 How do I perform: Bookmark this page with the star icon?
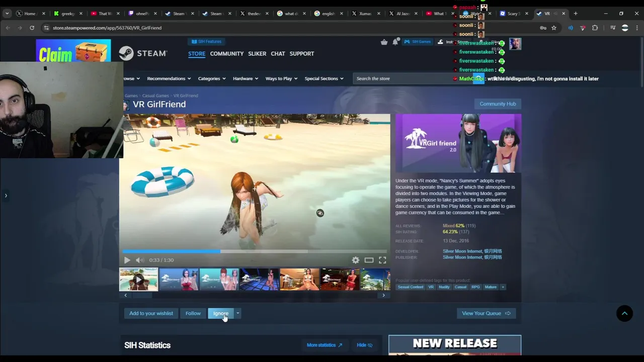click(554, 28)
